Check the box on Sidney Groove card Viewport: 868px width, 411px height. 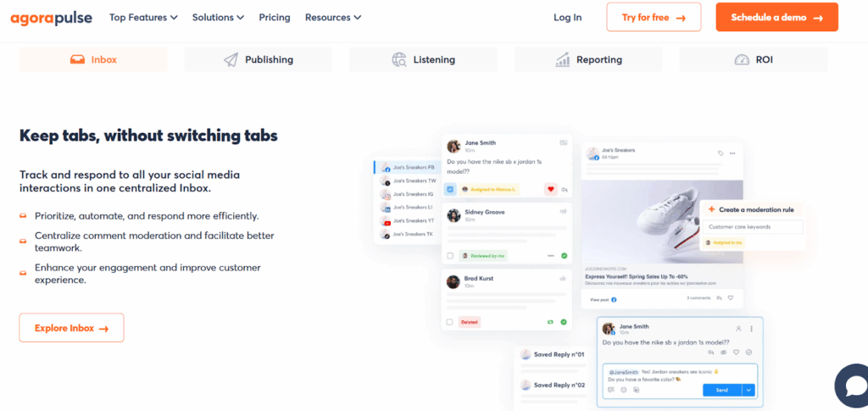(450, 256)
